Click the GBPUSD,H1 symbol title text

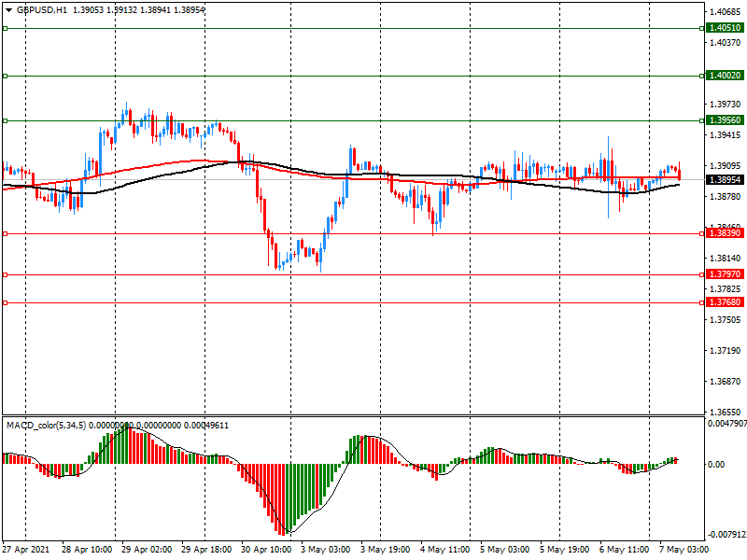tap(42, 9)
